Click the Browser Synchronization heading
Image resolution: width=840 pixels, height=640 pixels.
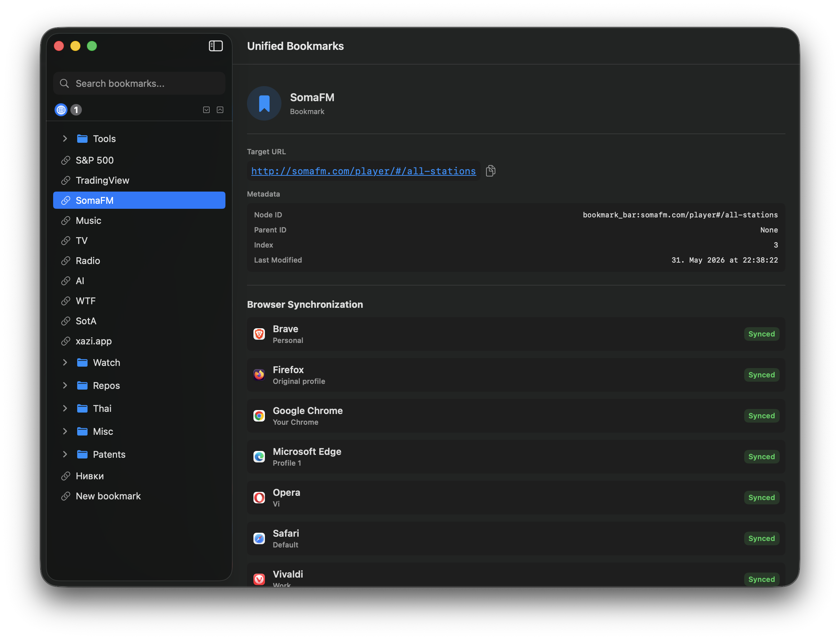click(x=305, y=304)
